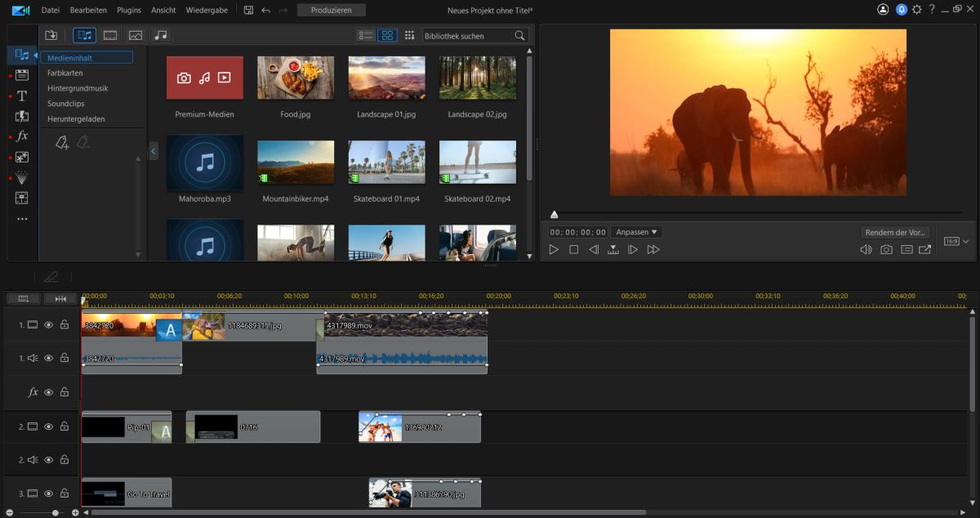Take a snapshot with the camera icon
The width and height of the screenshot is (980, 518).
pos(886,250)
